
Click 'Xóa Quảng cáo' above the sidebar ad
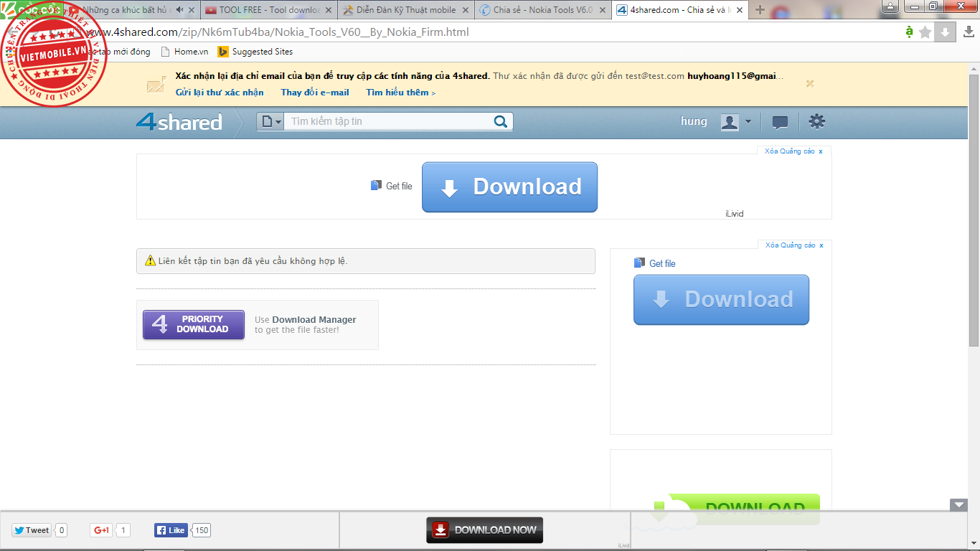793,245
